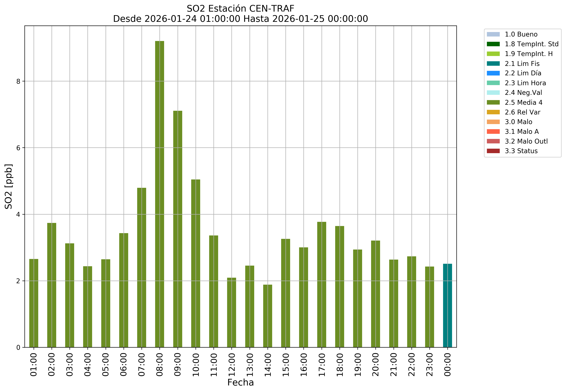Click the y-axis tick label 8
The image size is (566, 392).
(18, 81)
